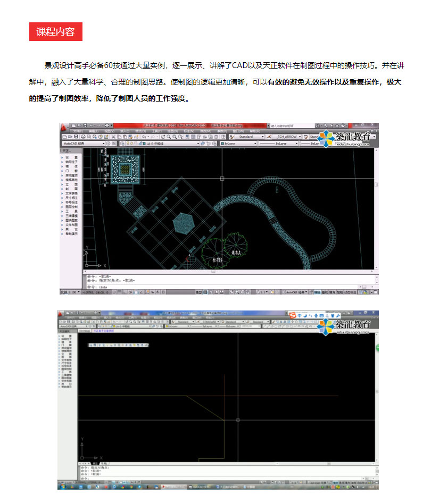Click the toolbar lock icon in the status bar
Image resolution: width=431 pixels, height=504 pixels.
coord(310,292)
